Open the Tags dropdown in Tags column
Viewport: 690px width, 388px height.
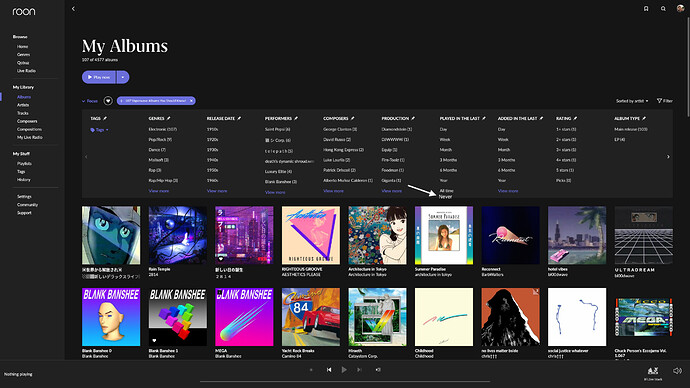[99, 130]
